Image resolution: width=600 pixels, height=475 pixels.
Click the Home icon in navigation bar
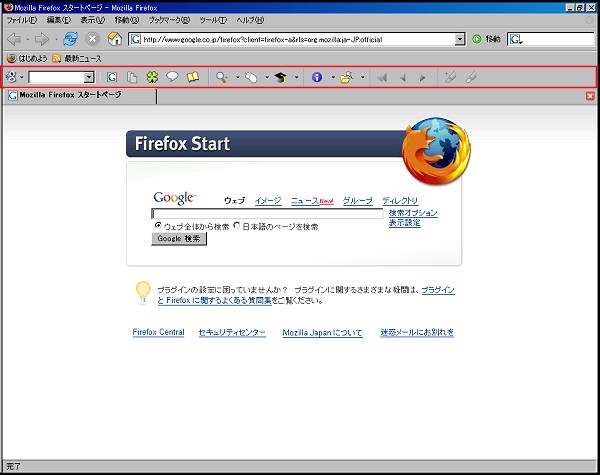tap(115, 39)
